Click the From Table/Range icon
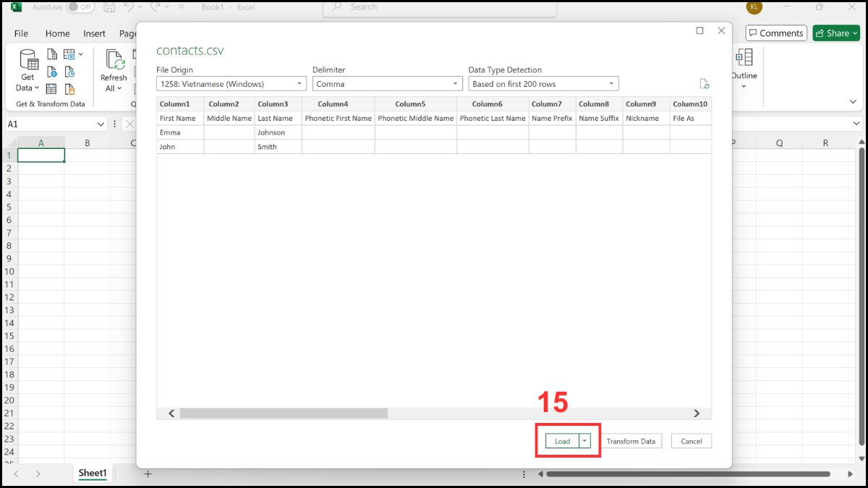The width and height of the screenshot is (868, 488). [x=51, y=88]
